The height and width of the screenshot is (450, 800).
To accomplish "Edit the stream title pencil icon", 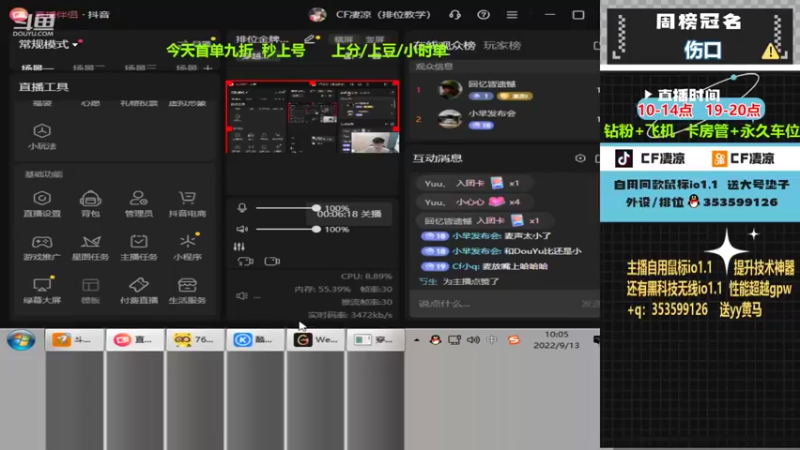I will tap(309, 39).
